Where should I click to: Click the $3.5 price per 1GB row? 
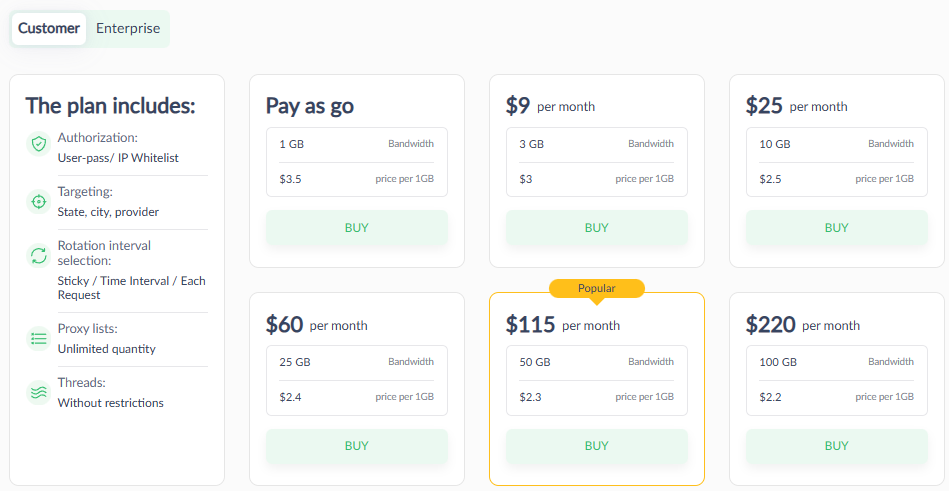357,179
